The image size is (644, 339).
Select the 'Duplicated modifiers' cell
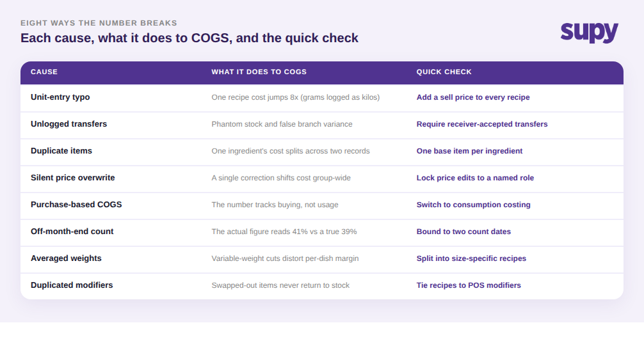point(72,285)
